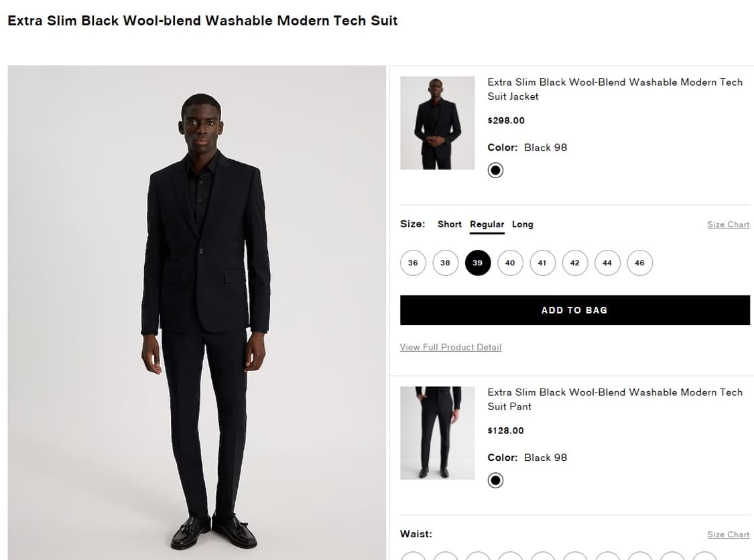This screenshot has width=754, height=560.
Task: Select the pant Black 98 color swatch
Action: [495, 480]
